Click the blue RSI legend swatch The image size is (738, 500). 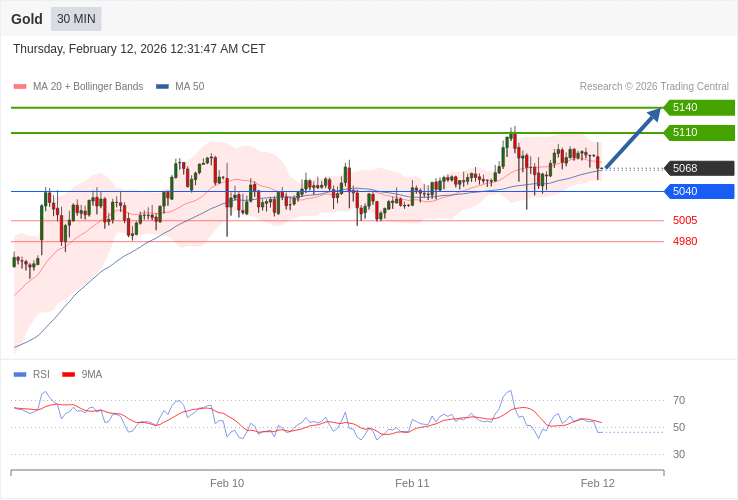point(20,375)
